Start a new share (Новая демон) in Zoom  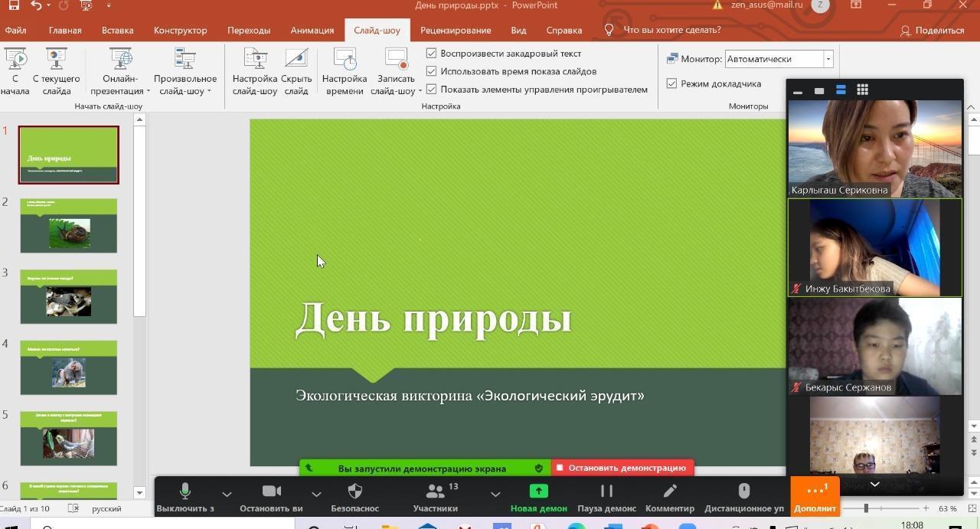coord(538,496)
